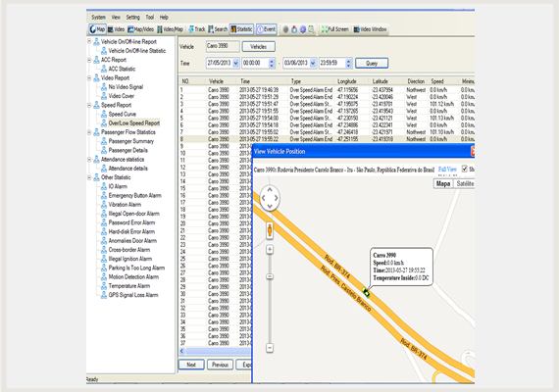559x392 pixels.
Task: Collapse the Vehicle On/Off-line Report node
Action: tap(89, 42)
